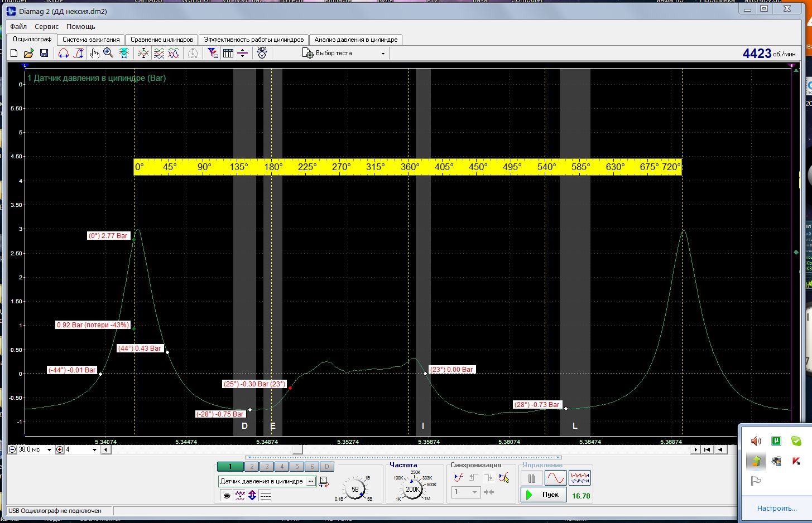Image resolution: width=812 pixels, height=523 pixels.
Task: Click the vertical amplitude measurement tool
Action: (79, 53)
